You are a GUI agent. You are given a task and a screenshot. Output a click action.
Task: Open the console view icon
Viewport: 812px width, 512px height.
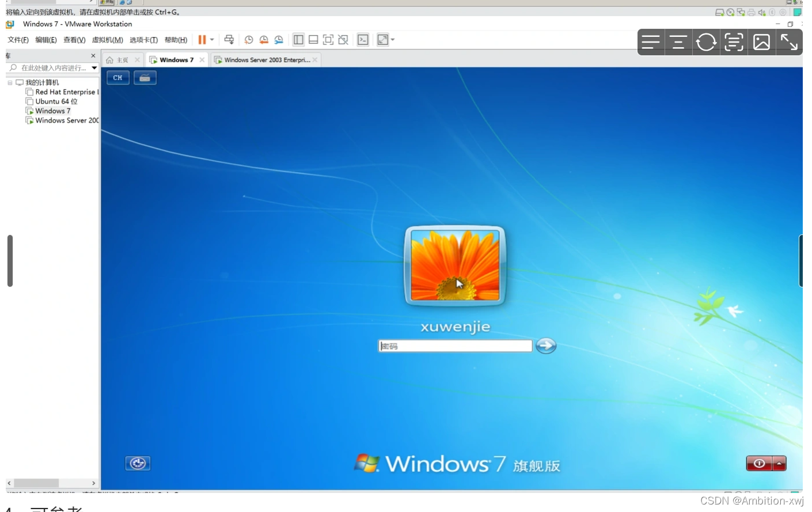[x=363, y=40]
